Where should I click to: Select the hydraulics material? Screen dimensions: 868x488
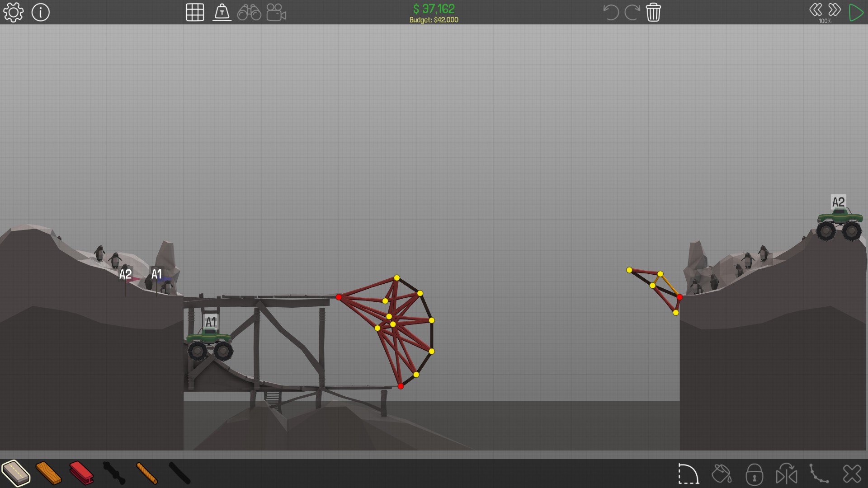coord(114,473)
